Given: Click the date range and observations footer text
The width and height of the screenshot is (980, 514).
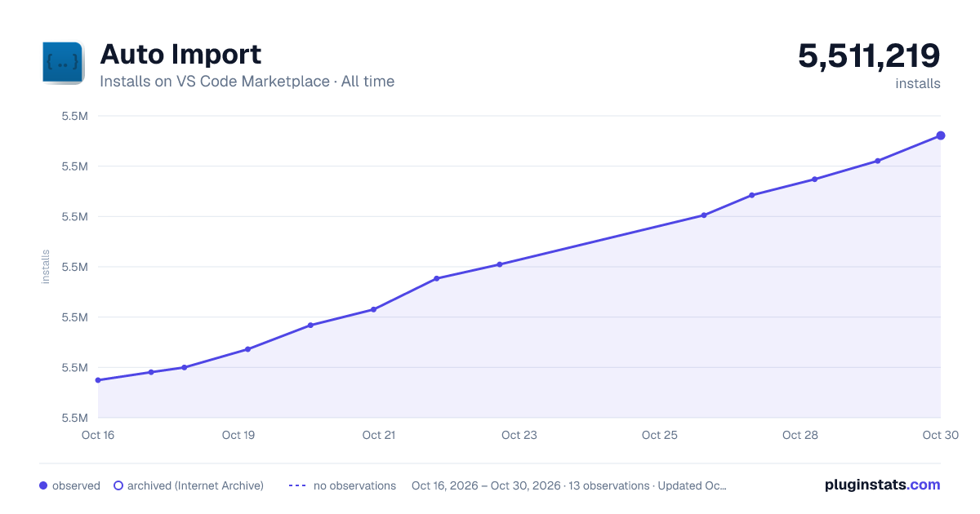Looking at the screenshot, I should 569,485.
